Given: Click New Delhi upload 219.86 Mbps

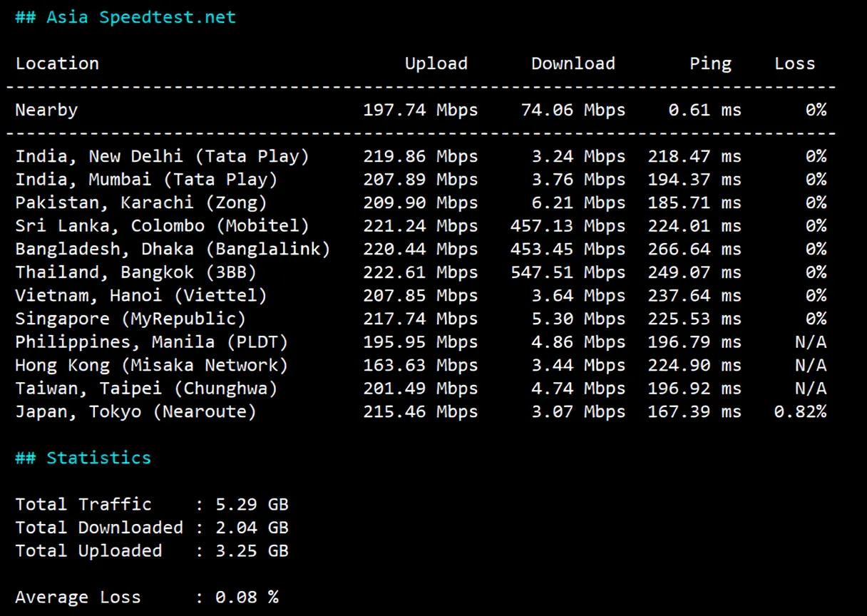Looking at the screenshot, I should [421, 156].
